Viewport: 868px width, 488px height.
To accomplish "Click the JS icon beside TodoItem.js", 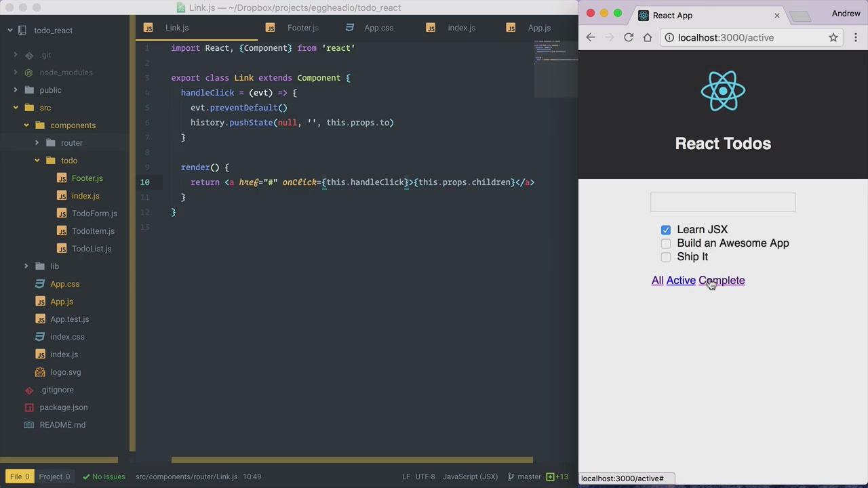I will point(62,231).
